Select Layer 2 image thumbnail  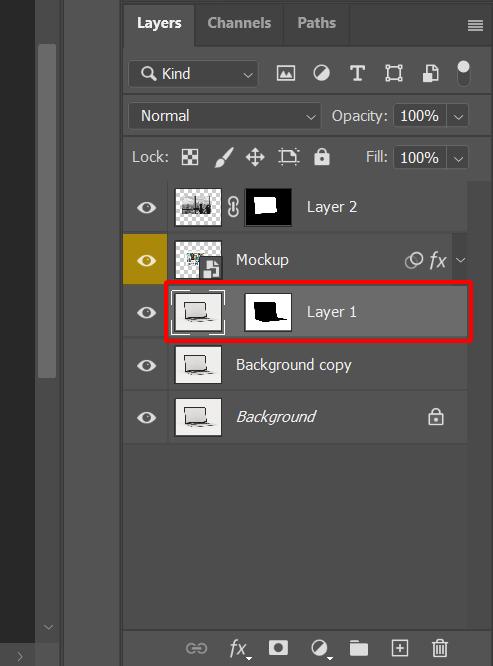(198, 207)
